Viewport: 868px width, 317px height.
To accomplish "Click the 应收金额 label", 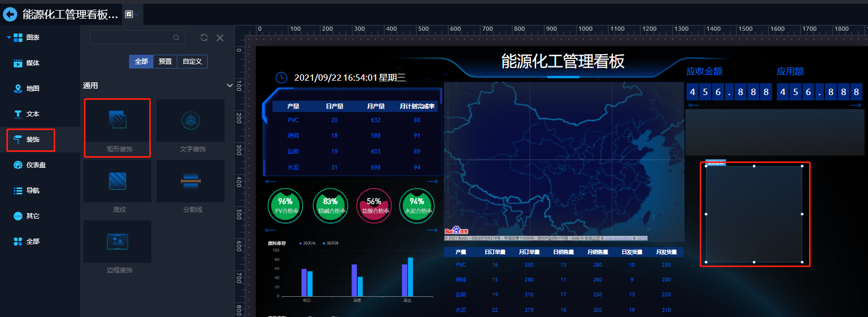I will coord(704,71).
